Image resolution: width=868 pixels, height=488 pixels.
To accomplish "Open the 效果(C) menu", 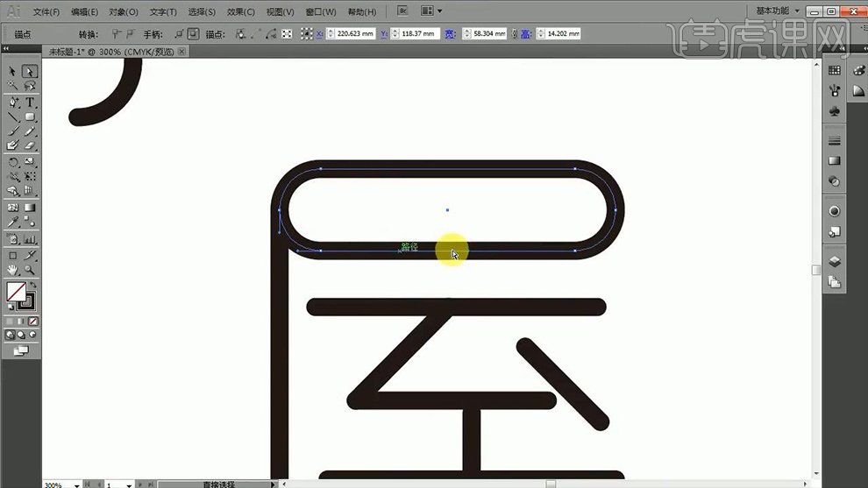I will (x=240, y=12).
